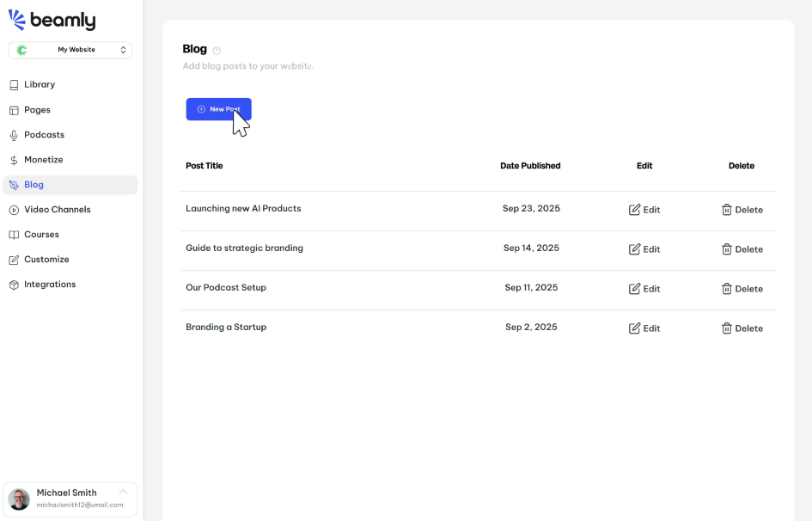
Task: Click the Michael Smith profile avatar
Action: tap(19, 499)
